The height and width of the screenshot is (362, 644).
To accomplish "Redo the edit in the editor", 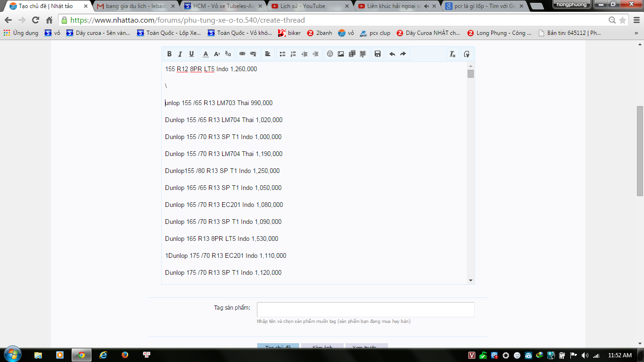I will pos(403,54).
